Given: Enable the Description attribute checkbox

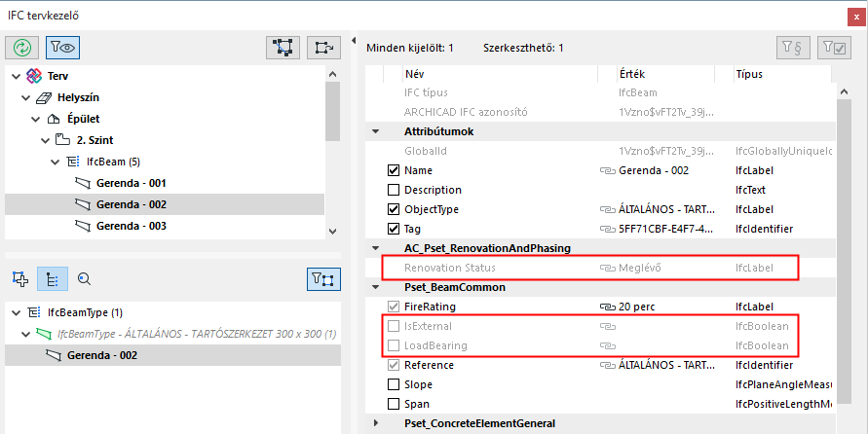Looking at the screenshot, I should 395,190.
